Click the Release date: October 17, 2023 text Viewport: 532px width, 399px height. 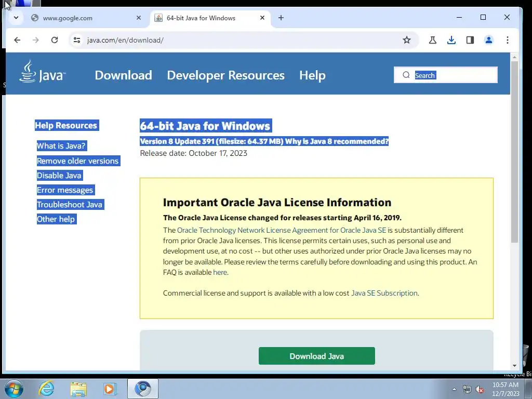(x=193, y=153)
